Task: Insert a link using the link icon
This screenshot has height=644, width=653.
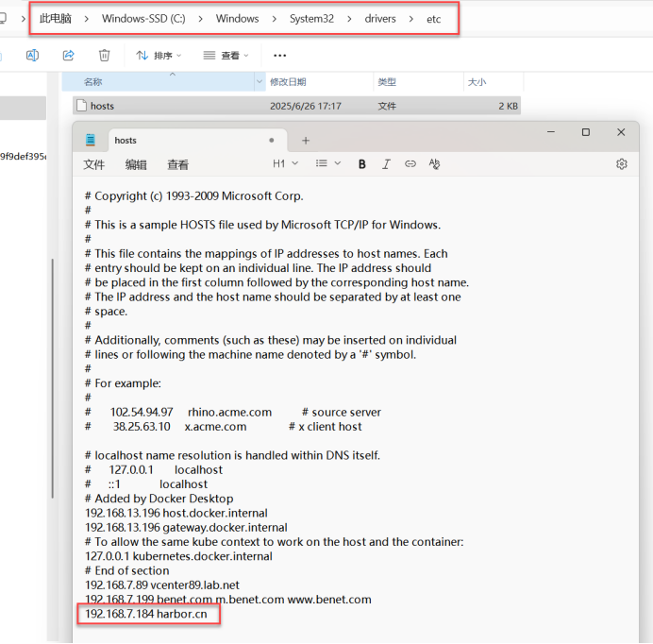Action: 410,163
